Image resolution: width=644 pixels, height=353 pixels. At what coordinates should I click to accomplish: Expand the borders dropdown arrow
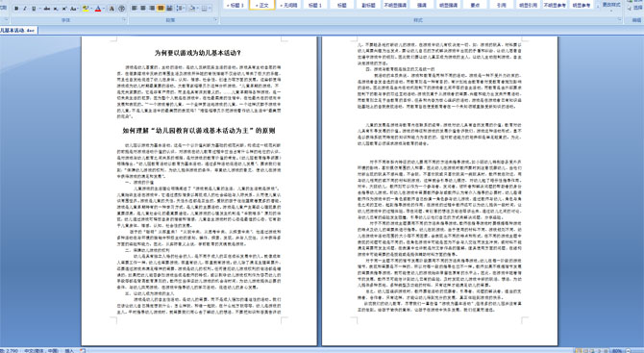point(210,9)
